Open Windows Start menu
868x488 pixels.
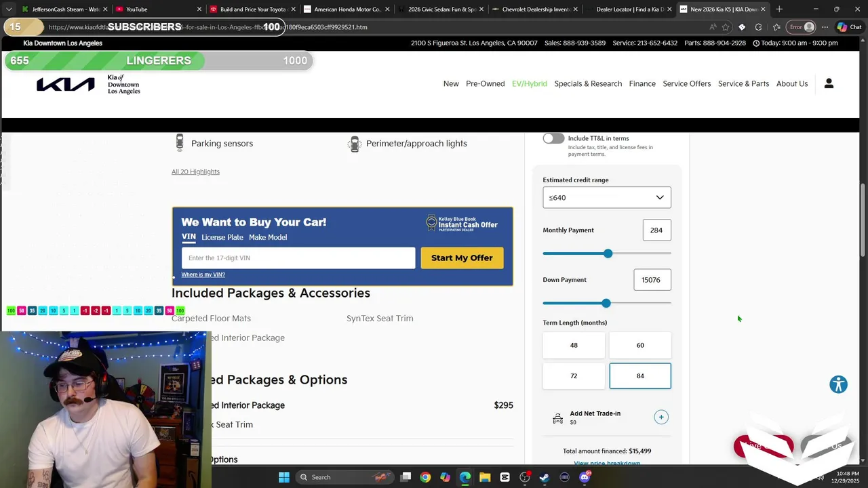click(283, 477)
